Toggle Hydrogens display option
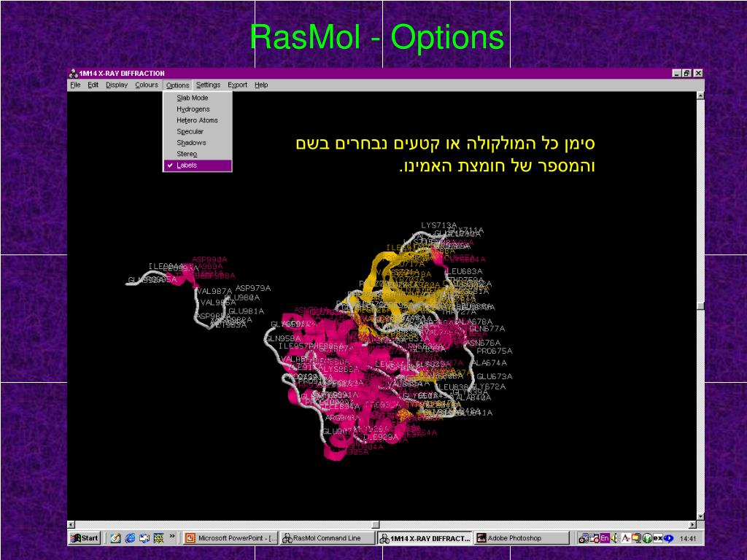The height and width of the screenshot is (560, 747). [198, 109]
